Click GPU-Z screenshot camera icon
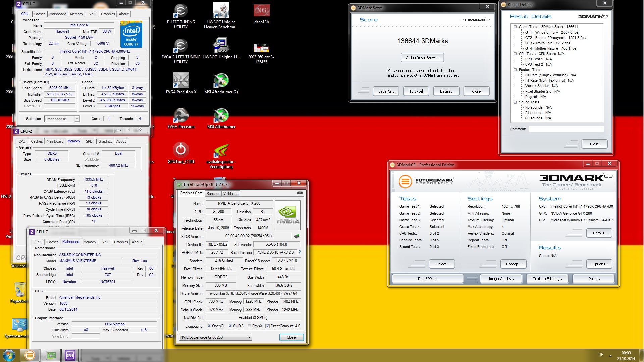Viewport: 644px width, 362px height. coord(300,193)
